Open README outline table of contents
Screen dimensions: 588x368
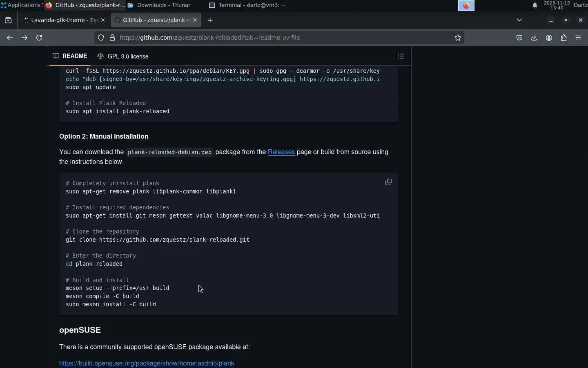[x=401, y=56]
